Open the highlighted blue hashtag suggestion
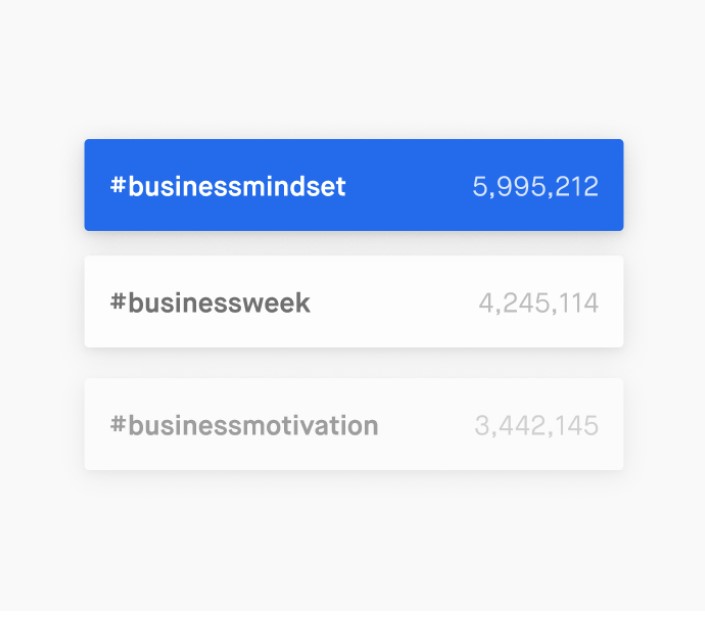This screenshot has width=705, height=622. (x=354, y=186)
